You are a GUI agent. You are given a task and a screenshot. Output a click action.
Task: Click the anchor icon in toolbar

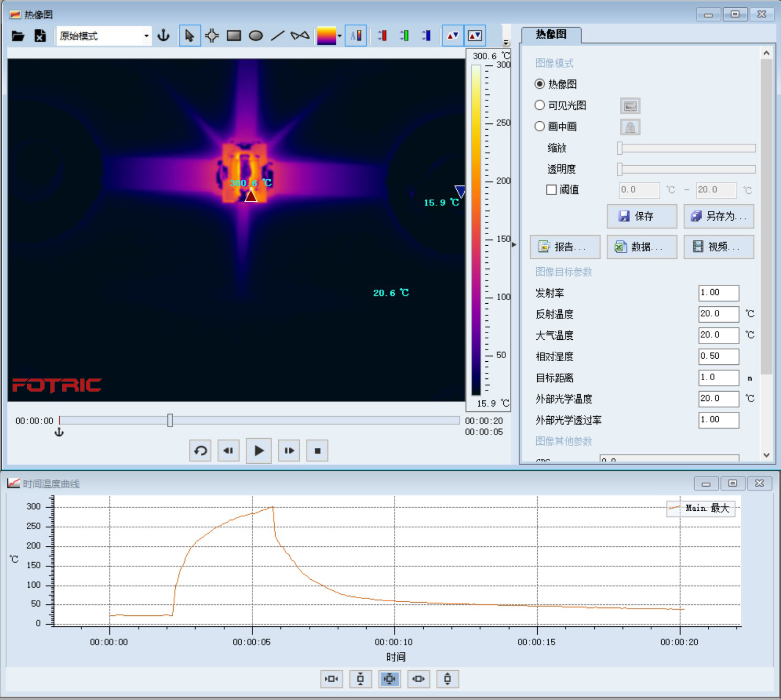pyautogui.click(x=164, y=36)
